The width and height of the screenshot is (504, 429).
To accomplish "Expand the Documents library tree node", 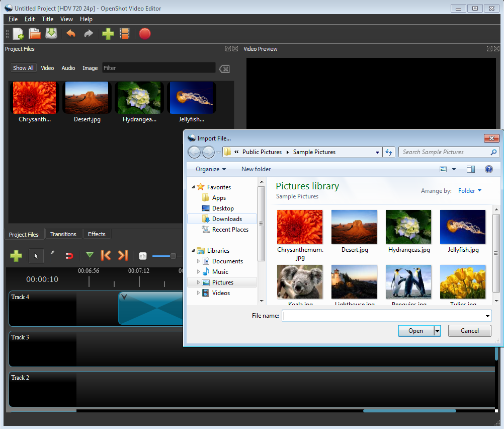I will click(199, 261).
